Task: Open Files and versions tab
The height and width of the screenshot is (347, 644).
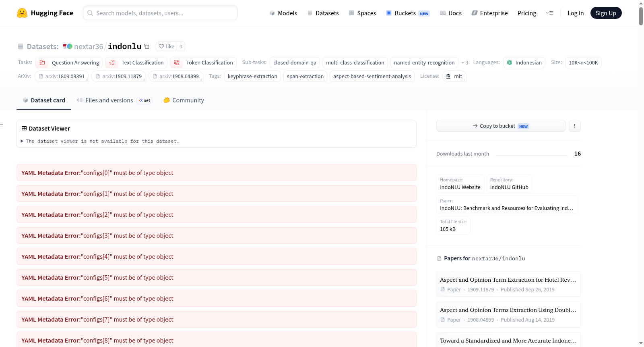Action: pyautogui.click(x=114, y=100)
